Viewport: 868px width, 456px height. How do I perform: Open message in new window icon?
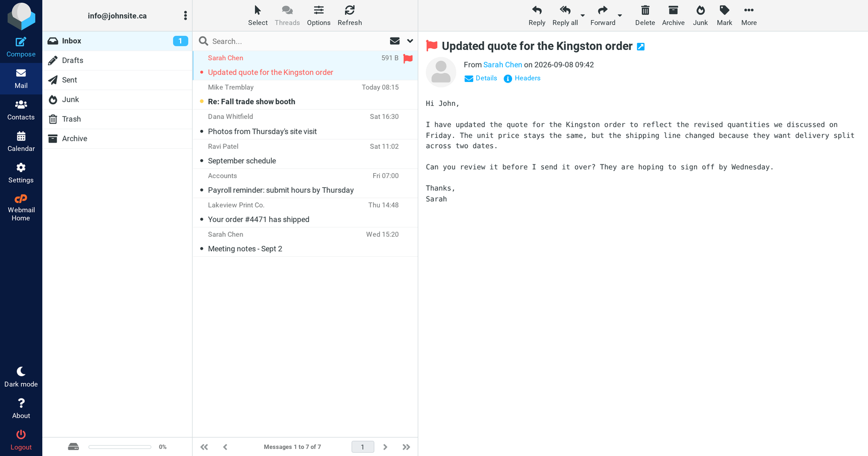click(641, 47)
